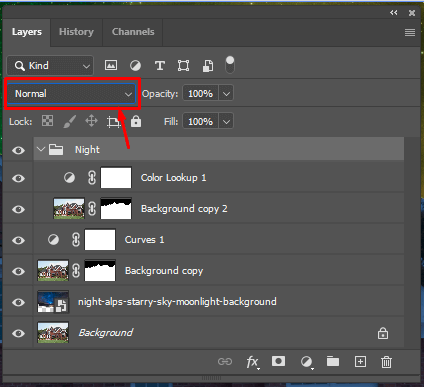This screenshot has width=424, height=387.
Task: Lock image pixels with brush icon
Action: coord(69,121)
